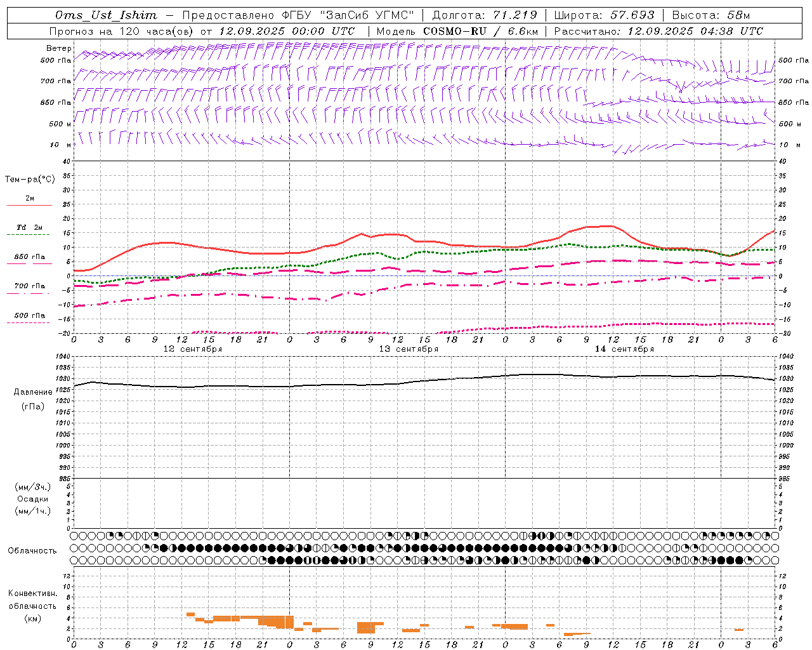
Task: Select the 10 м wind level label on left
Action: pyautogui.click(x=61, y=145)
